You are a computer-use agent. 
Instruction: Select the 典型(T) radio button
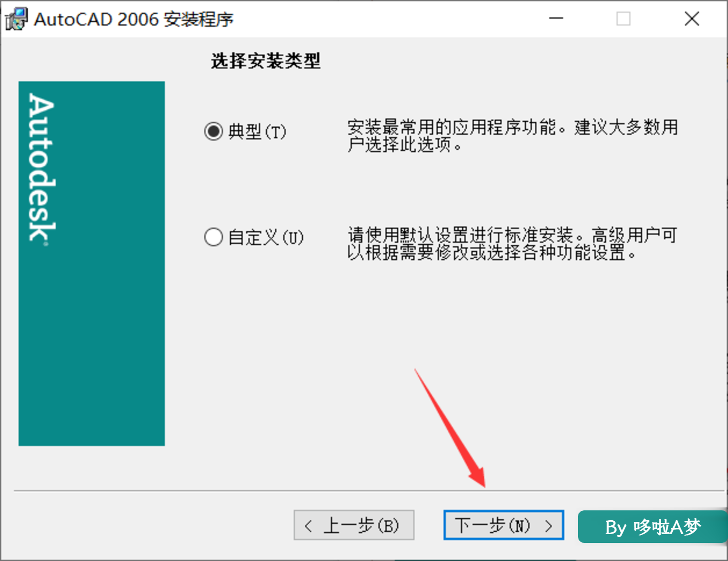coord(214,131)
